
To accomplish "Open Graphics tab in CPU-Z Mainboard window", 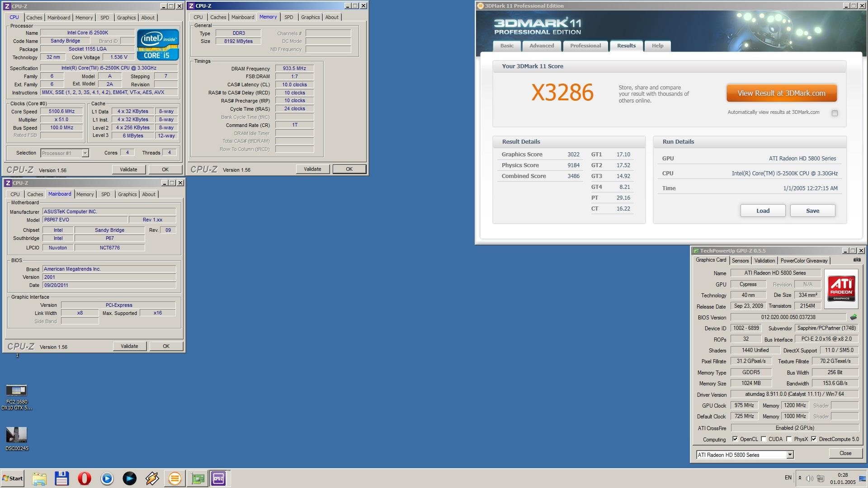I will (x=127, y=194).
